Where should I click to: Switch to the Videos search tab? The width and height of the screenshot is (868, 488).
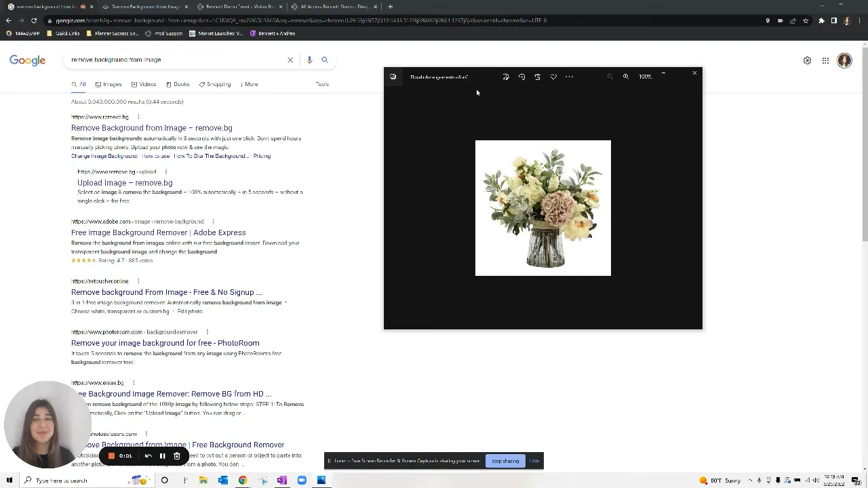point(144,84)
